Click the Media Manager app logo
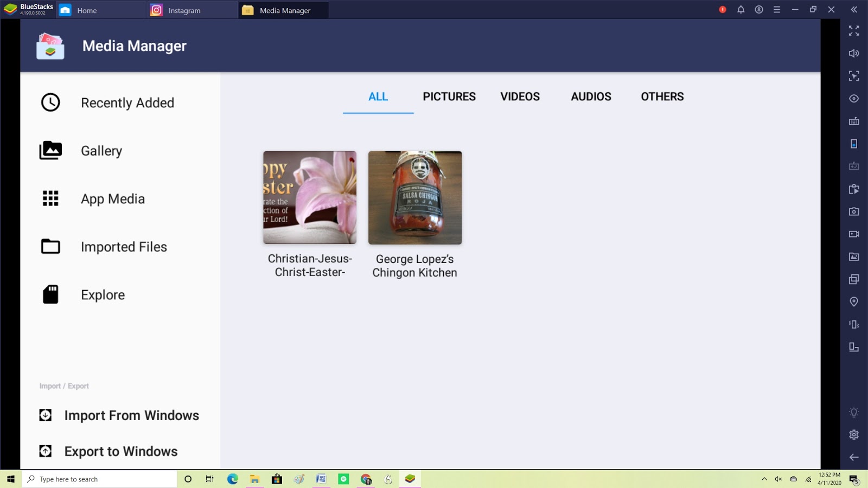Viewport: 868px width, 488px height. [50, 46]
